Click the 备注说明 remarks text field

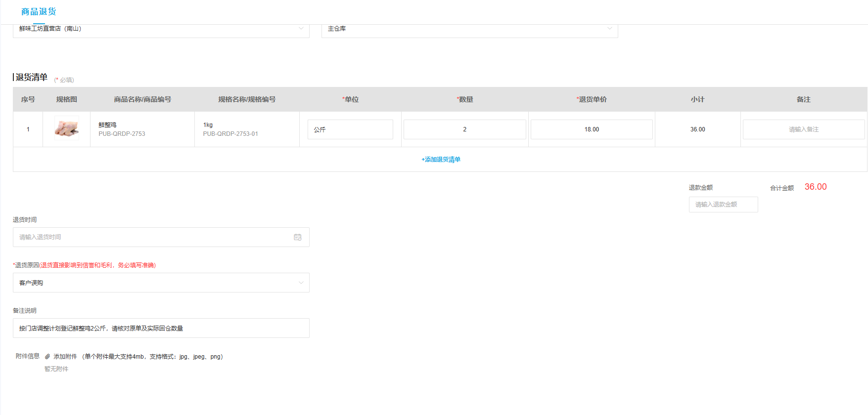tap(161, 328)
